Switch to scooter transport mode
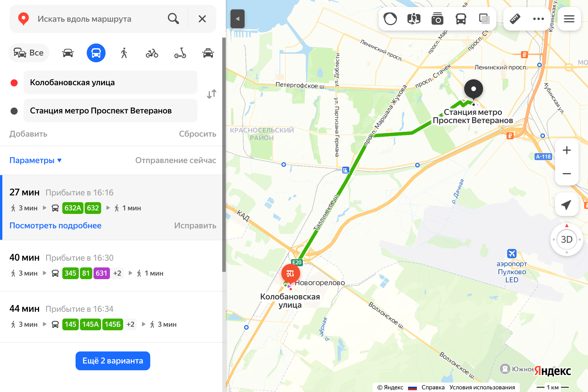Viewport: 588px width, 392px height. tap(179, 53)
